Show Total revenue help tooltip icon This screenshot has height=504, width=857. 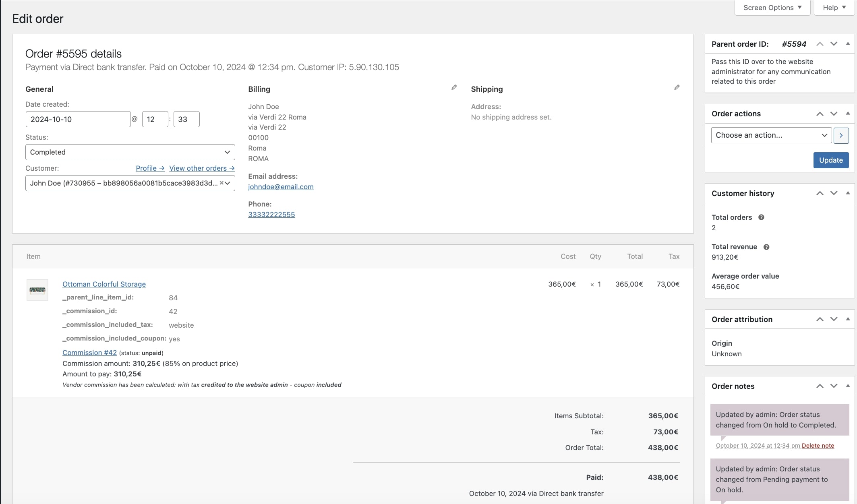(x=766, y=247)
